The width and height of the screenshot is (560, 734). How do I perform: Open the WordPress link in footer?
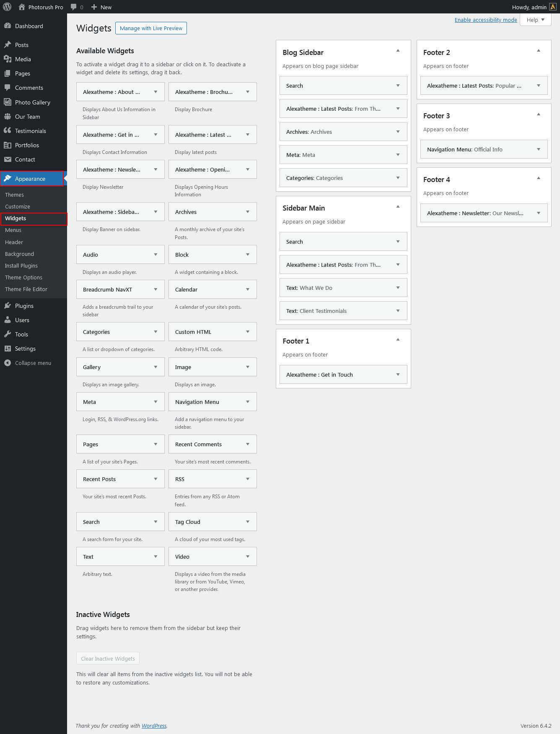click(x=154, y=726)
